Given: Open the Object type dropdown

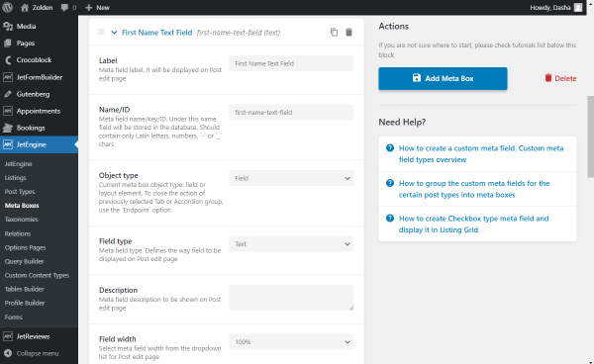Looking at the screenshot, I should pyautogui.click(x=291, y=178).
